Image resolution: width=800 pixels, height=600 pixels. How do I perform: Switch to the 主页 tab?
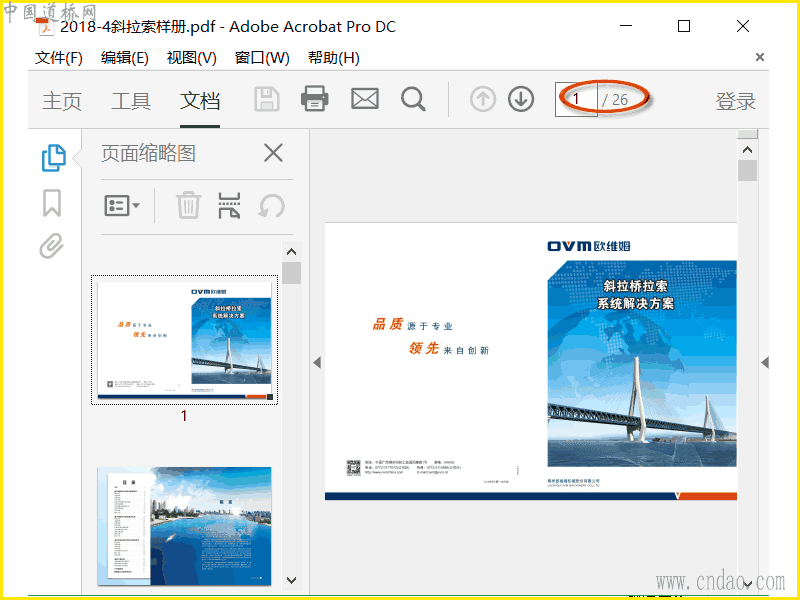point(62,101)
